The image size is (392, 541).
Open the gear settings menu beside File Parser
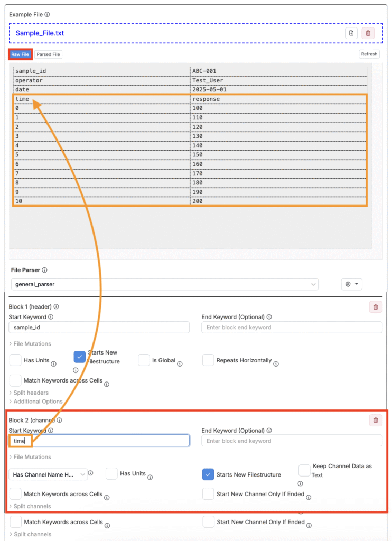click(x=351, y=284)
